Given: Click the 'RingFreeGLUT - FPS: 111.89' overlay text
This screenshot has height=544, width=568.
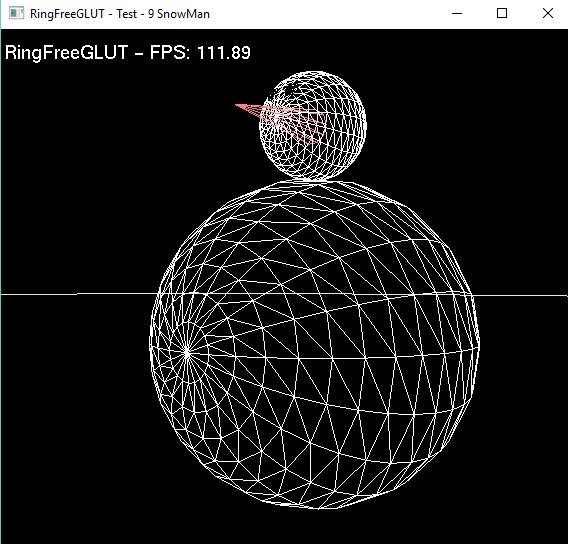Looking at the screenshot, I should point(128,53).
